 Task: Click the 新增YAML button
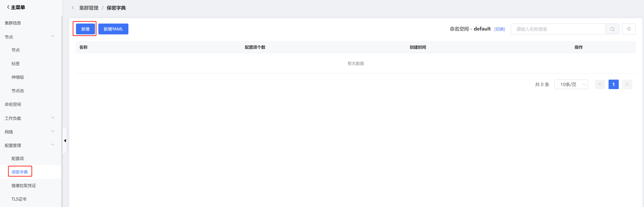point(113,29)
